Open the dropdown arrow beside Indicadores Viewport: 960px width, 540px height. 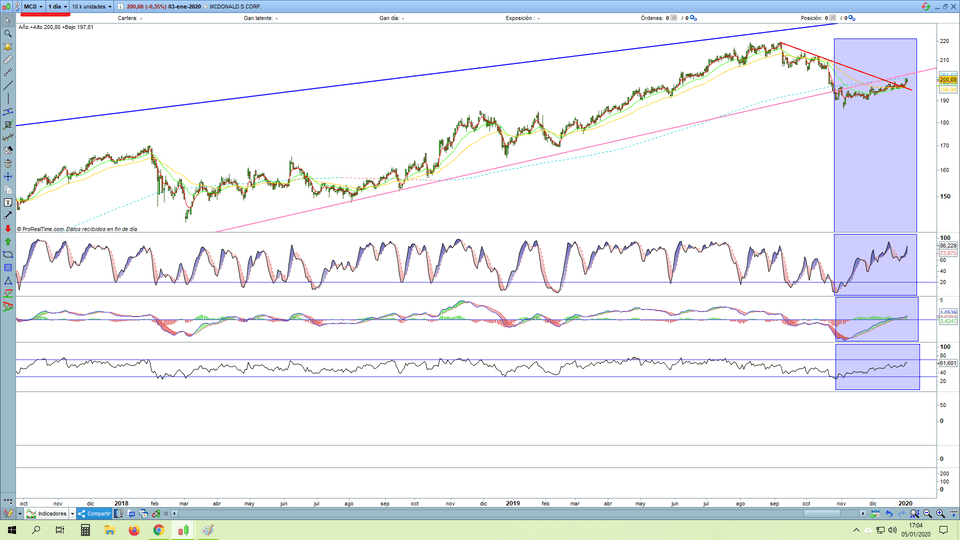(x=71, y=513)
